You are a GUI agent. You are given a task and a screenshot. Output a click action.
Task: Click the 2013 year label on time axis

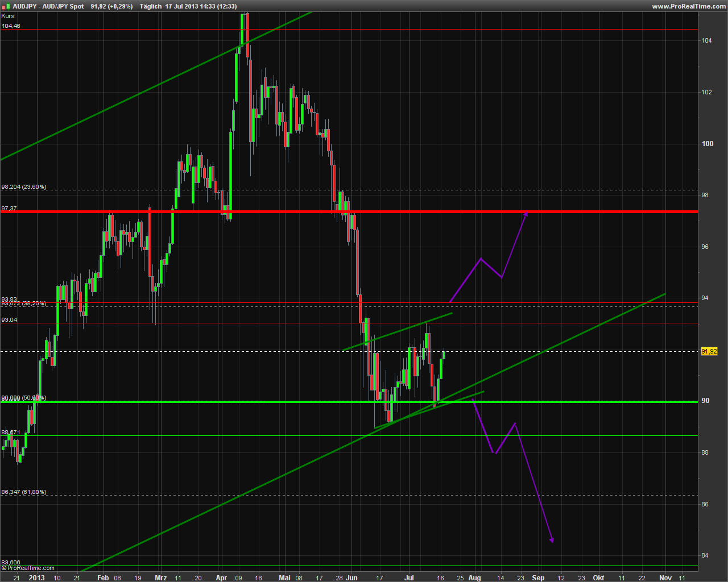[36, 577]
